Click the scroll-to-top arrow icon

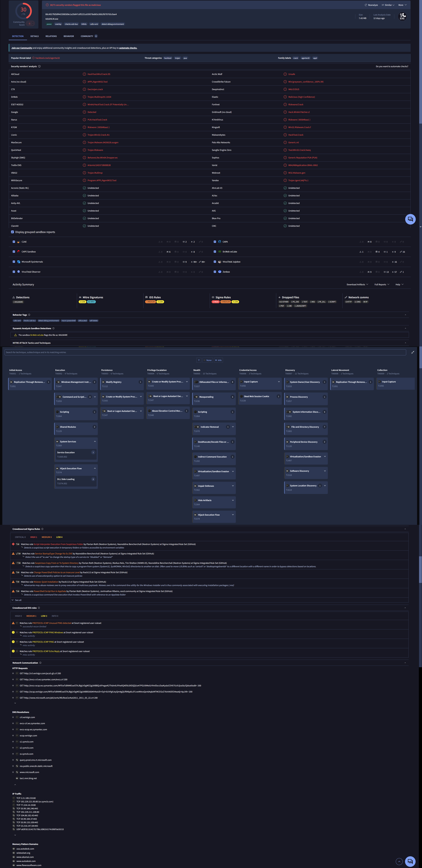[x=399, y=861]
